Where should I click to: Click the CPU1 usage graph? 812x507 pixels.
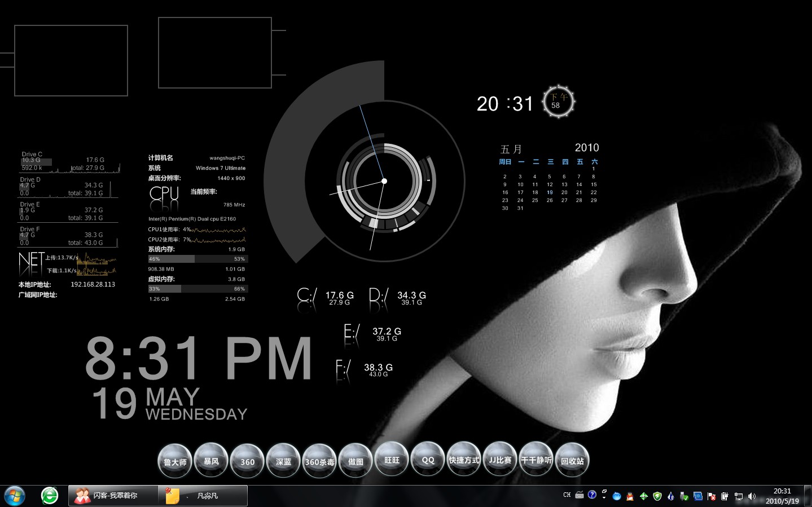[x=219, y=230]
